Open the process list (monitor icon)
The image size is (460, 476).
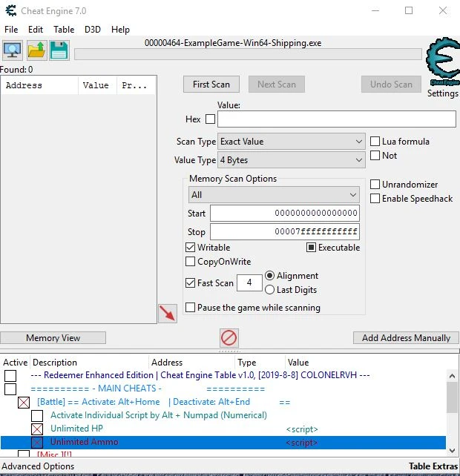tap(12, 50)
